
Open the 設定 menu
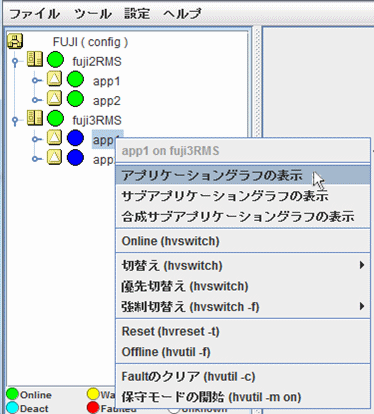pos(137,14)
